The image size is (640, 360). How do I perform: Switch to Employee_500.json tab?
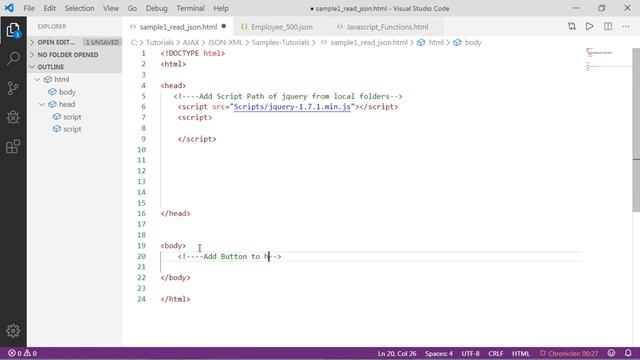[x=282, y=27]
